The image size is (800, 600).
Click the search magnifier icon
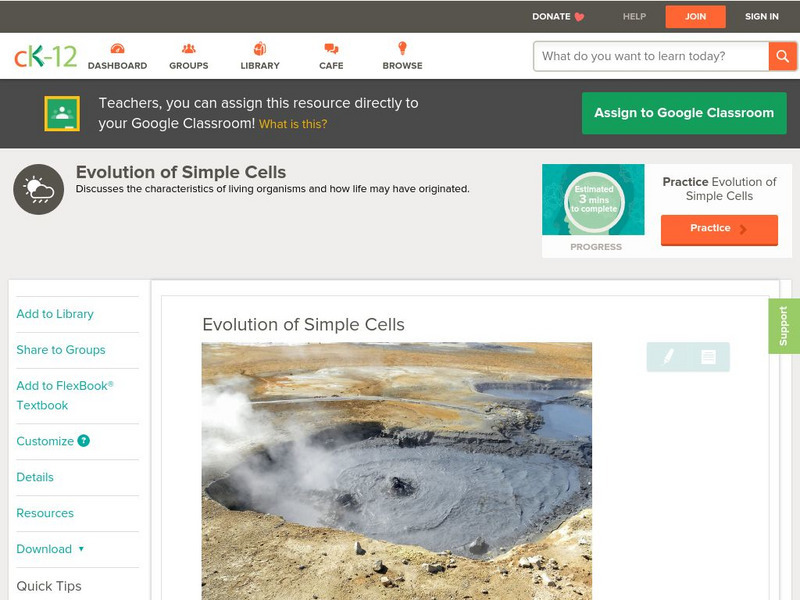click(782, 56)
